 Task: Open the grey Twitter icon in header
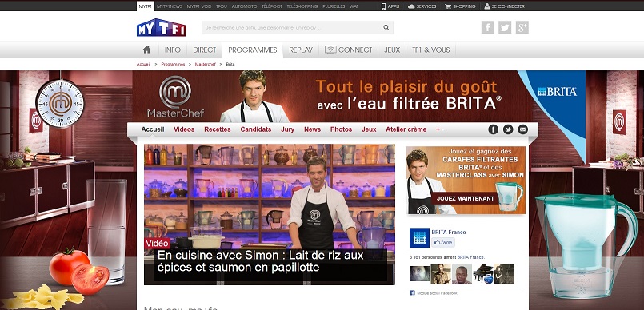coord(505,27)
